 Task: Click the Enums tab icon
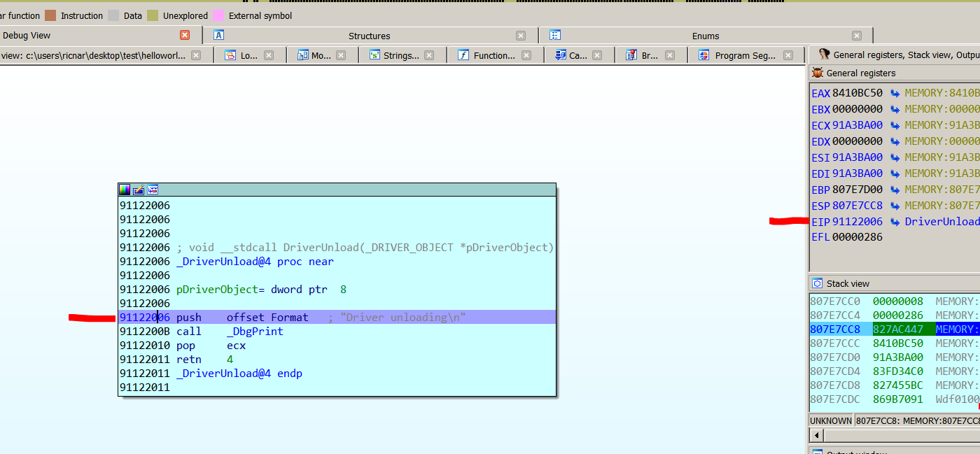[x=555, y=35]
